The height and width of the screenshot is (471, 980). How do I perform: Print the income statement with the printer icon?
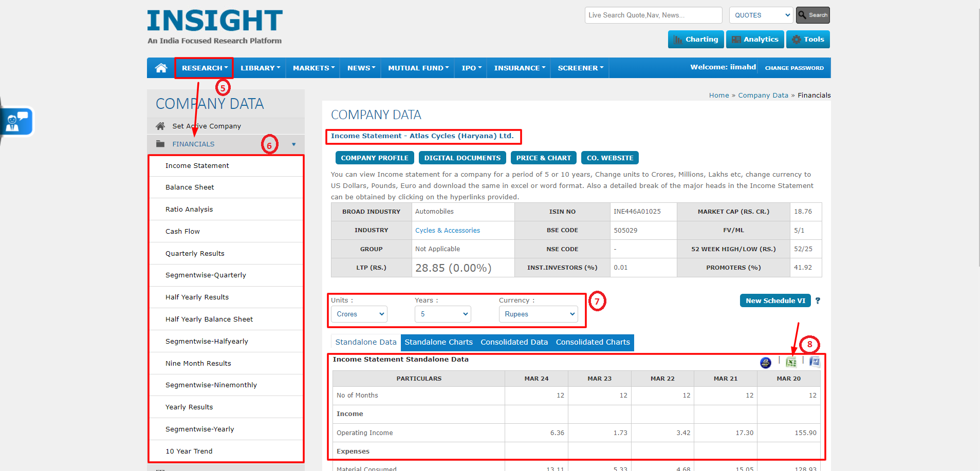pos(765,363)
